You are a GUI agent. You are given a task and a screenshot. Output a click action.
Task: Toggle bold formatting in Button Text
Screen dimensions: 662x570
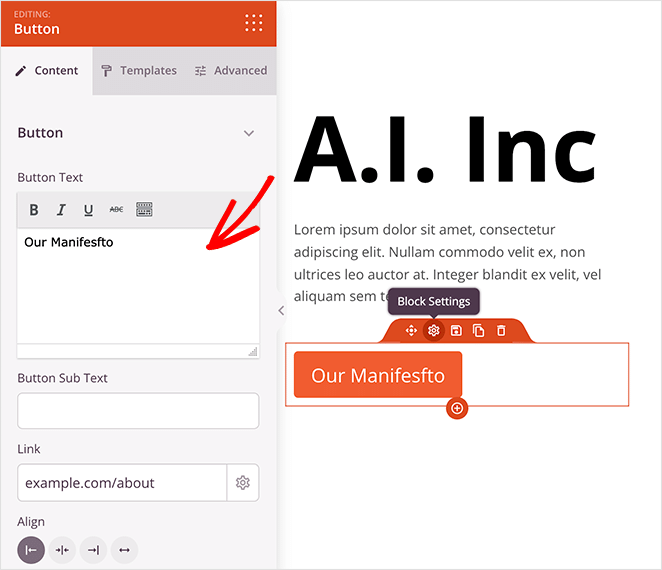(34, 209)
